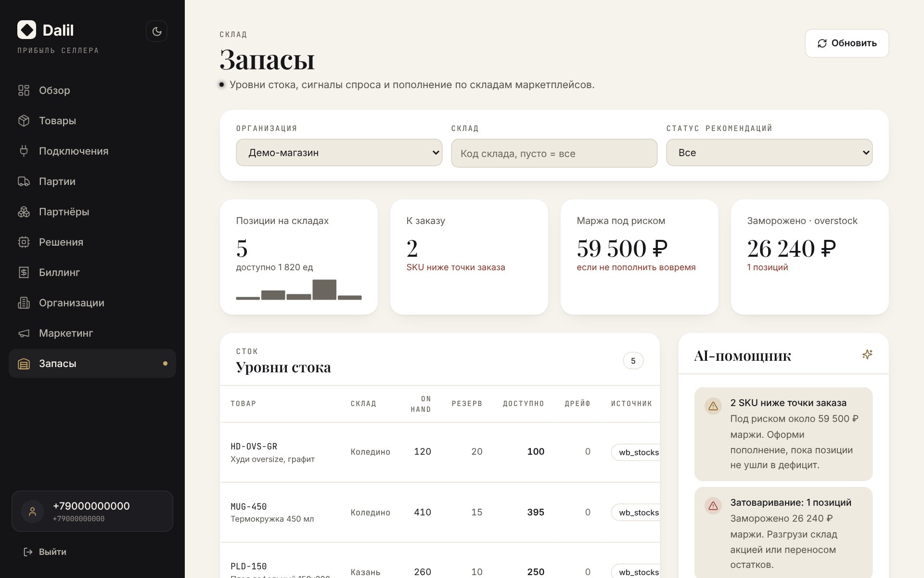Open Маркетинг menu item
The image size is (924, 578).
92,333
